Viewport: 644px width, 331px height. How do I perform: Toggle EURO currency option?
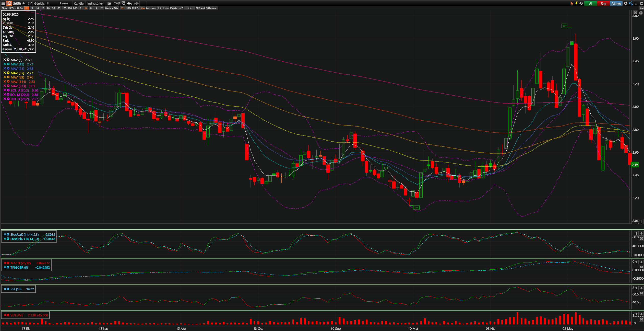click(135, 8)
